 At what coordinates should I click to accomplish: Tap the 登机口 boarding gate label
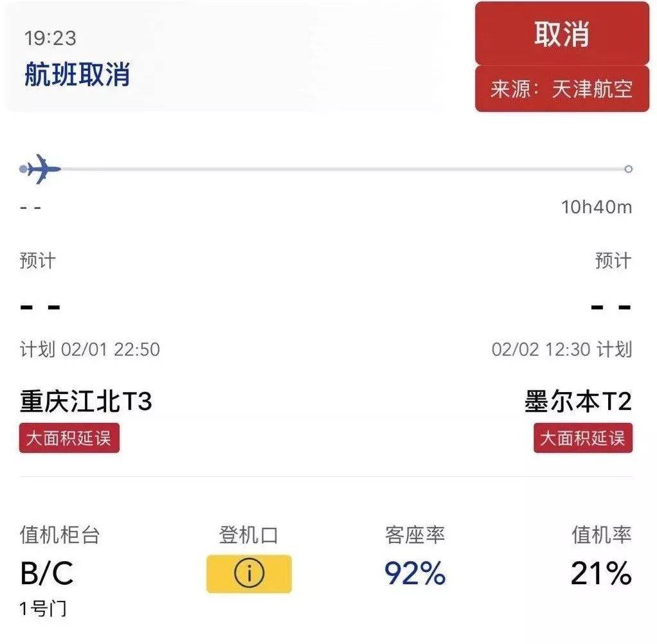(248, 535)
